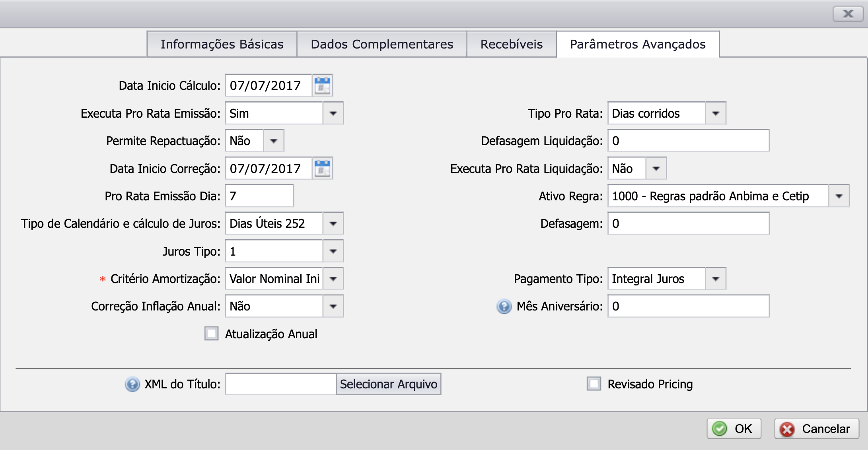Expand the Executa Pro Rata Emissão dropdown
Image resolution: width=868 pixels, height=450 pixels.
click(x=333, y=113)
